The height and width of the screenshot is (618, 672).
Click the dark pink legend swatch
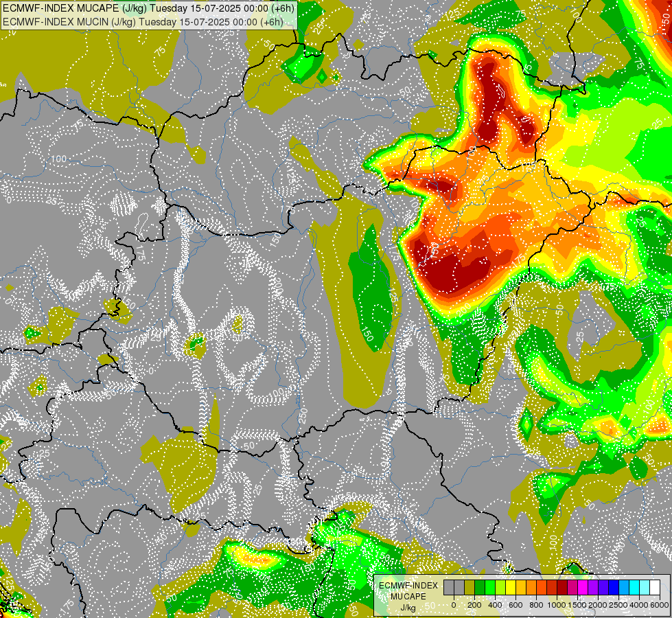coord(572,588)
